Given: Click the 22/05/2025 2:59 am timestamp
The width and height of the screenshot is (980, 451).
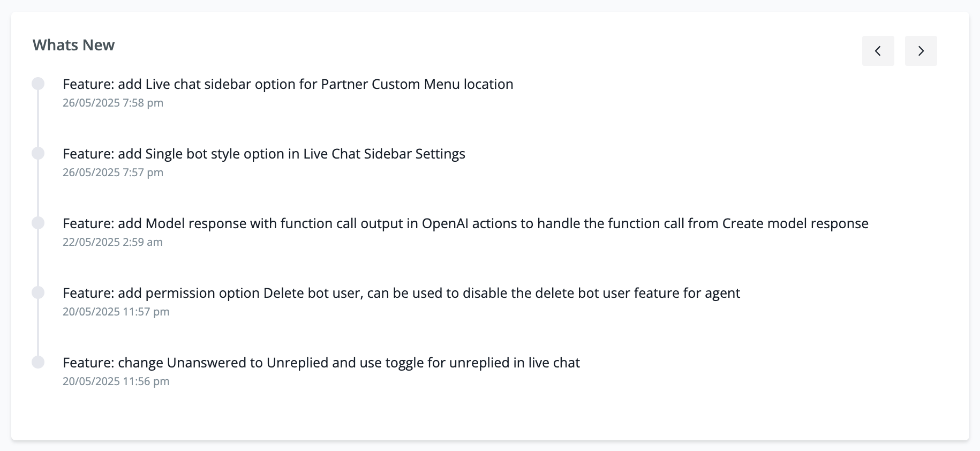Looking at the screenshot, I should click(x=112, y=242).
